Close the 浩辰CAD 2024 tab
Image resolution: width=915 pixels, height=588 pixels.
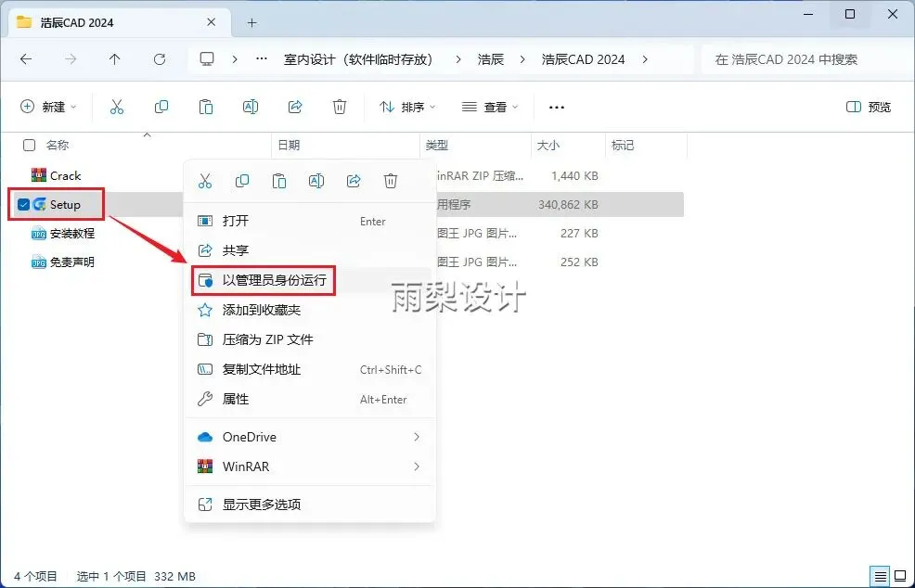212,22
